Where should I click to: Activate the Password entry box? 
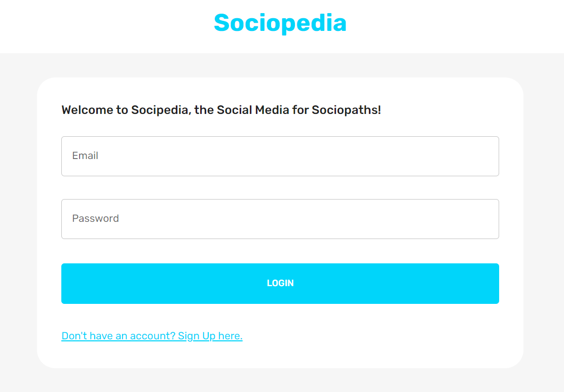tap(280, 219)
